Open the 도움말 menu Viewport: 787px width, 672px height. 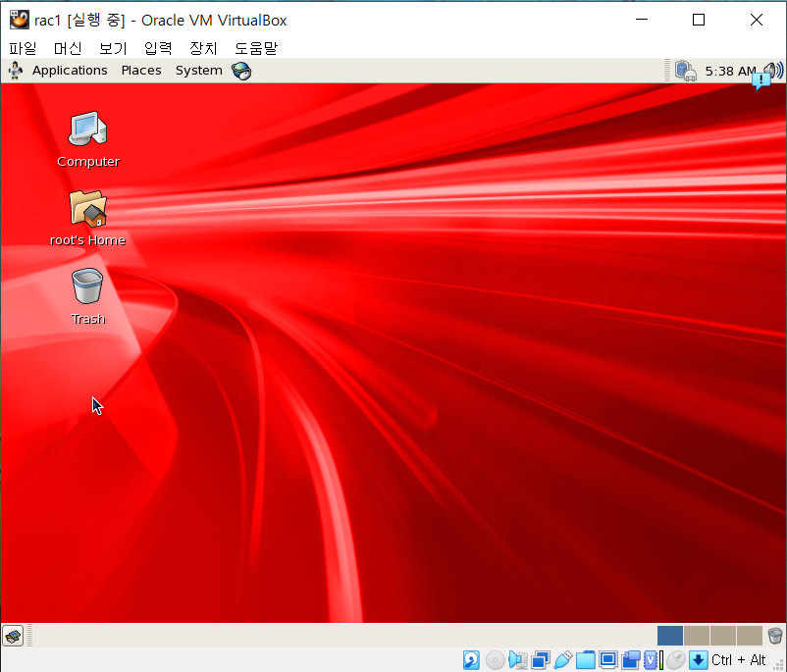click(x=256, y=48)
